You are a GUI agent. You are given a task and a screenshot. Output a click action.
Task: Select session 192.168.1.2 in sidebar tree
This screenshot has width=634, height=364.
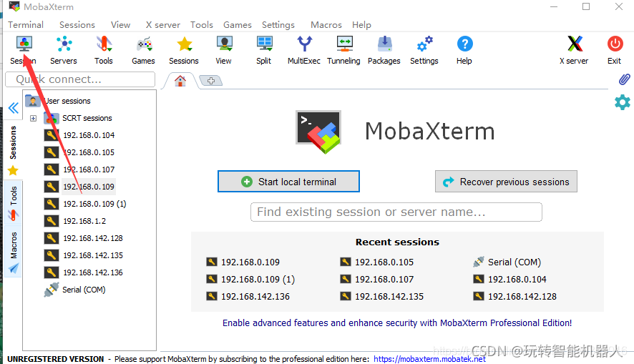(75, 221)
